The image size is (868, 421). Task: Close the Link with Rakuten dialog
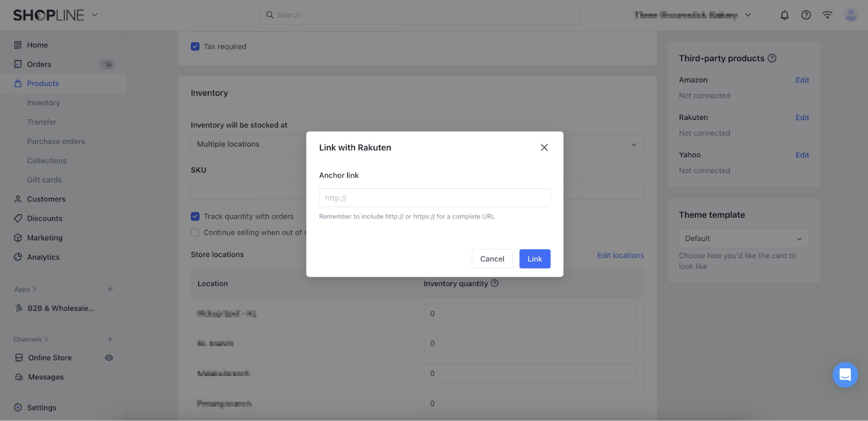point(544,148)
